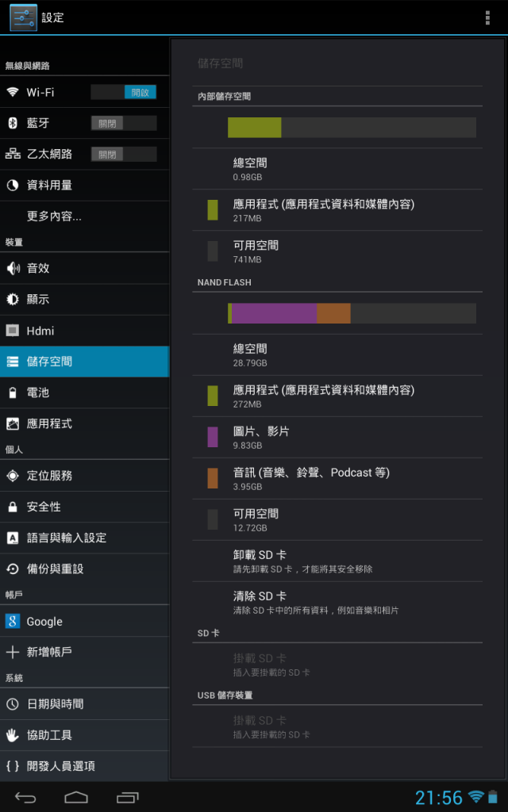
Task: Tap the recent apps navigation button
Action: (128, 797)
